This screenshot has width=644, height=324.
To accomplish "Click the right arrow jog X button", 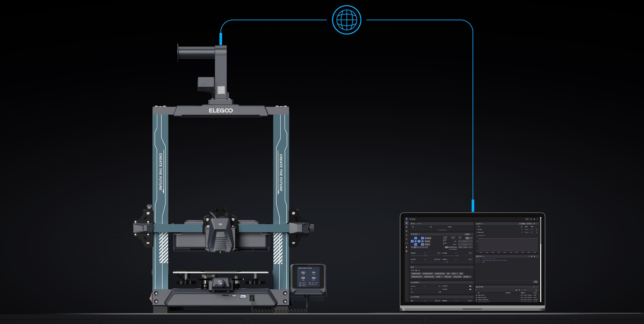I will 419,241.
